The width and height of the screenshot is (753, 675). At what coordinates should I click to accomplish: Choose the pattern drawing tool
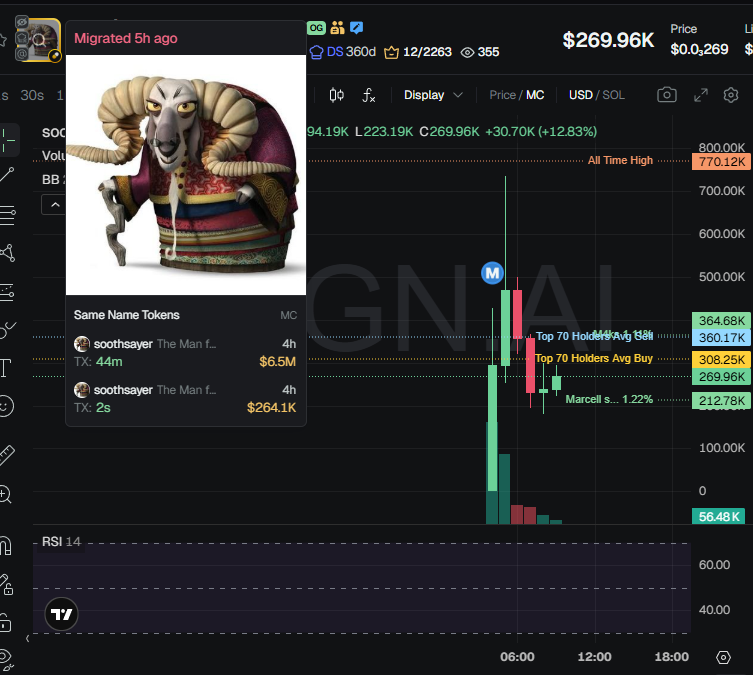point(7,253)
